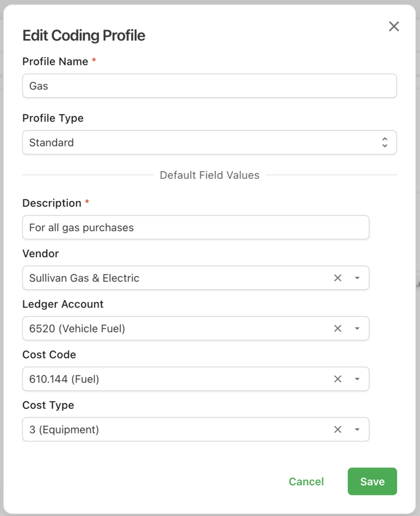Clear the Sullivan Gas & Electric vendor selection
The width and height of the screenshot is (420, 516).
click(337, 278)
